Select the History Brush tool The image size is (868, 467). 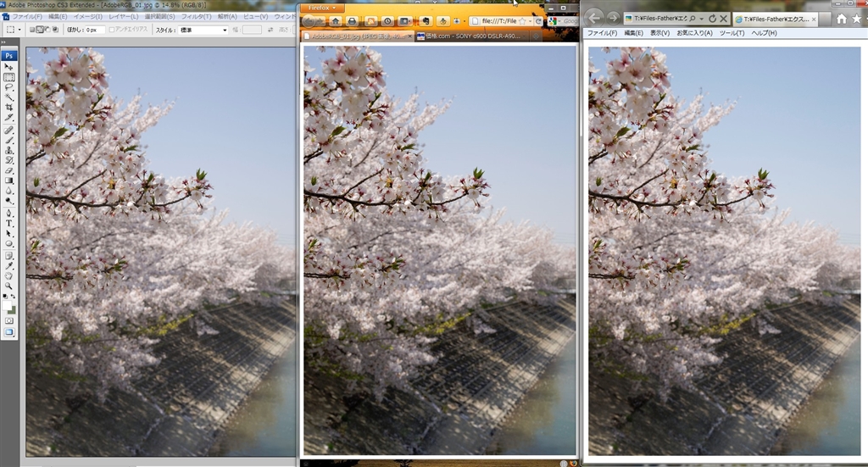tap(8, 160)
